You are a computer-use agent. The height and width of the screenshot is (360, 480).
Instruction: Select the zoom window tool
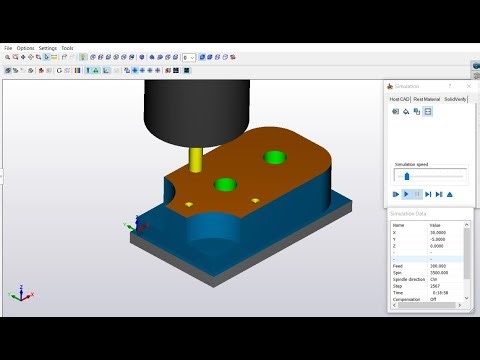click(15, 57)
